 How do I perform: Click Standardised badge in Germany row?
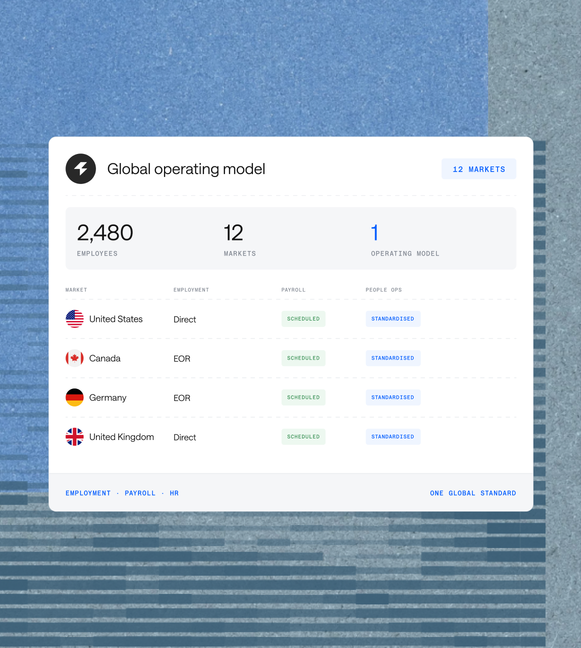click(393, 397)
